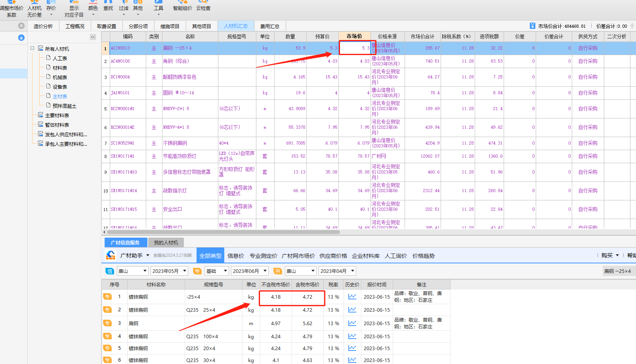Click the 显示对应子目 toolbar icon

pos(74,9)
